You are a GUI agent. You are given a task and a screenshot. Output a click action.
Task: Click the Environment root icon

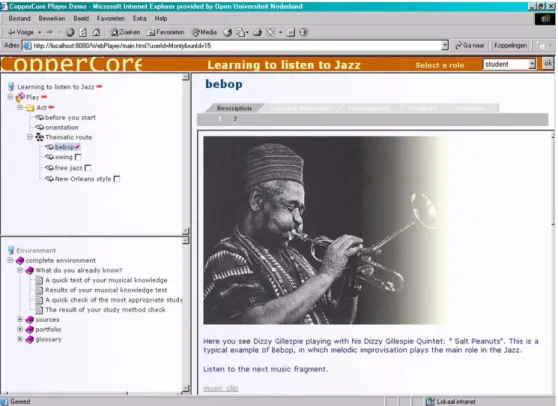[x=11, y=250]
